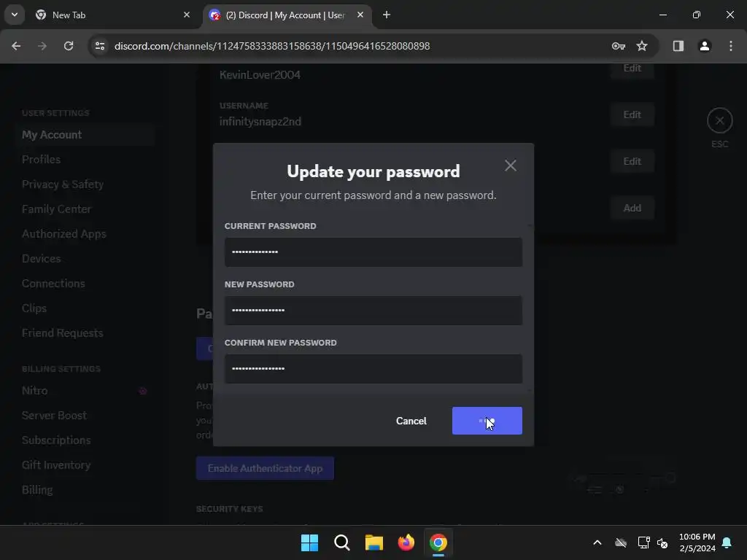The height and width of the screenshot is (560, 747).
Task: Open Privacy & Safety settings
Action: [x=86, y=184]
